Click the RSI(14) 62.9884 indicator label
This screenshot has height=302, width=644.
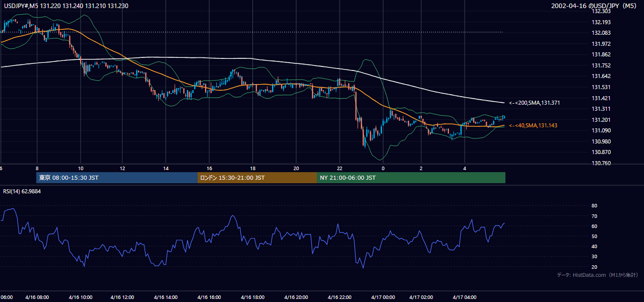tap(22, 191)
